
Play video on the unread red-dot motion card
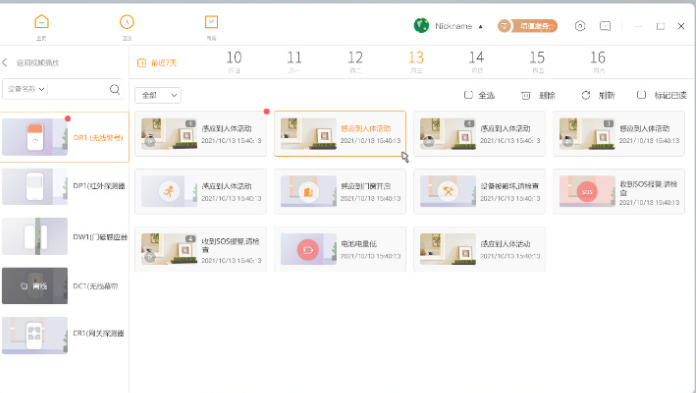pos(150,141)
